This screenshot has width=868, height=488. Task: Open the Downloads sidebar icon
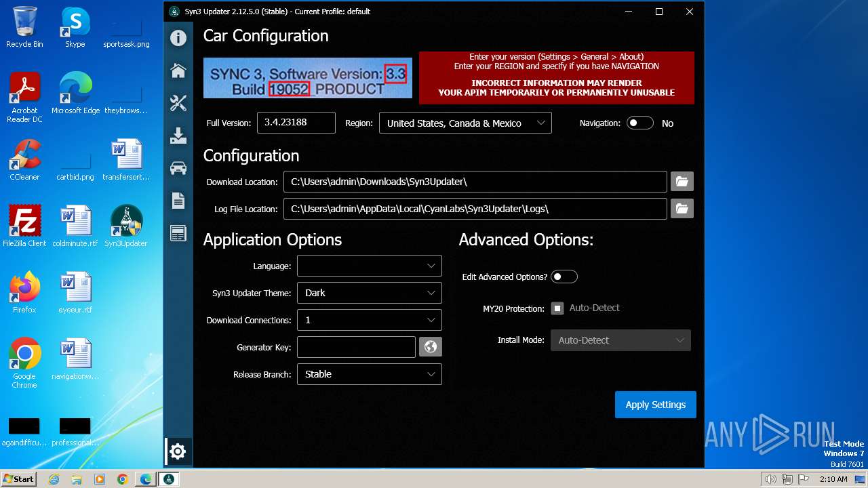(x=178, y=136)
